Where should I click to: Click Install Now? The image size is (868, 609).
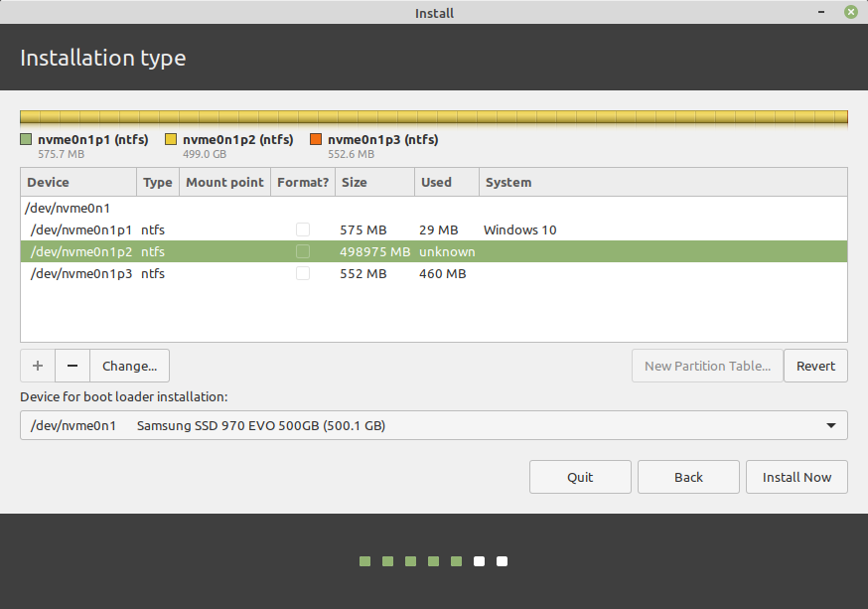pyautogui.click(x=796, y=477)
